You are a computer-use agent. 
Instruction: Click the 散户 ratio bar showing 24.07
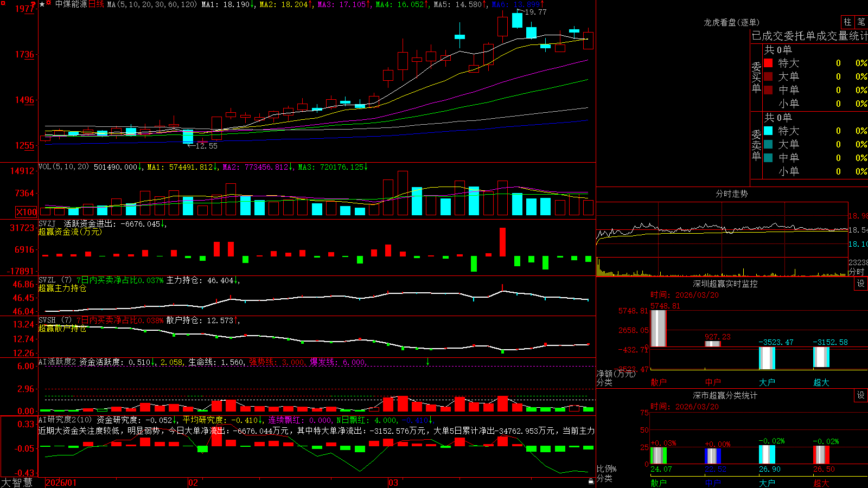(658, 455)
